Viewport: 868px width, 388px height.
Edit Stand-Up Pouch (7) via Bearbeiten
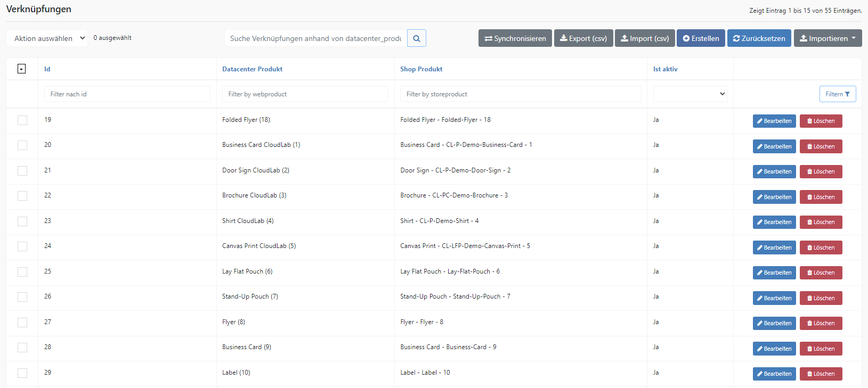(774, 298)
